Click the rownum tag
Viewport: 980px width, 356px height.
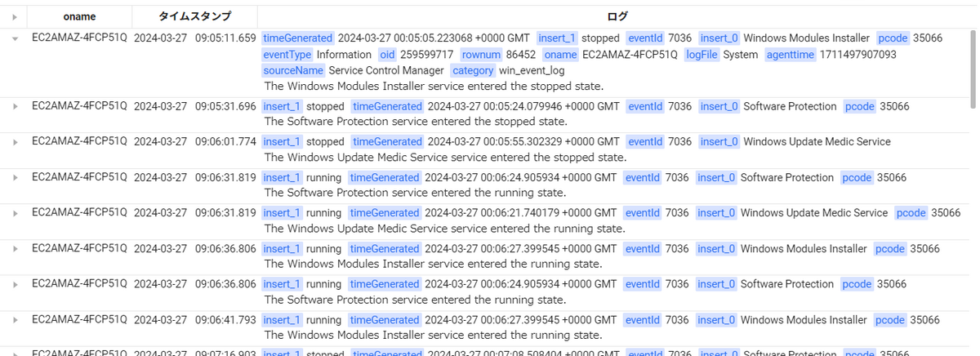tap(481, 55)
